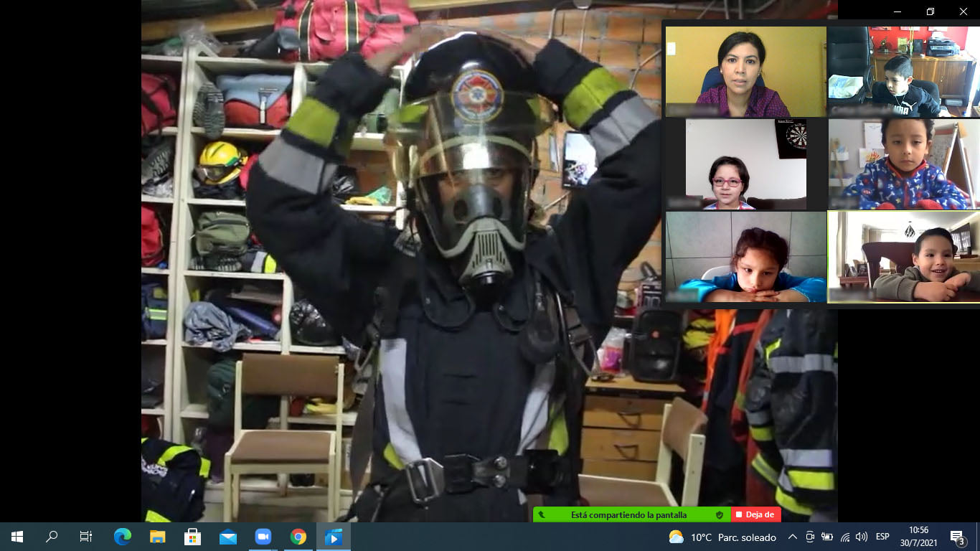980x551 pixels.
Task: Open the Movies & TV app in taskbar
Action: [334, 537]
